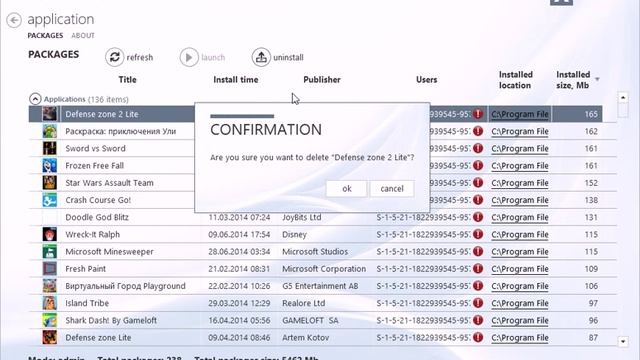The width and height of the screenshot is (640, 360).
Task: Click the red warning icon in Wreck-It Ralph row
Action: click(478, 234)
